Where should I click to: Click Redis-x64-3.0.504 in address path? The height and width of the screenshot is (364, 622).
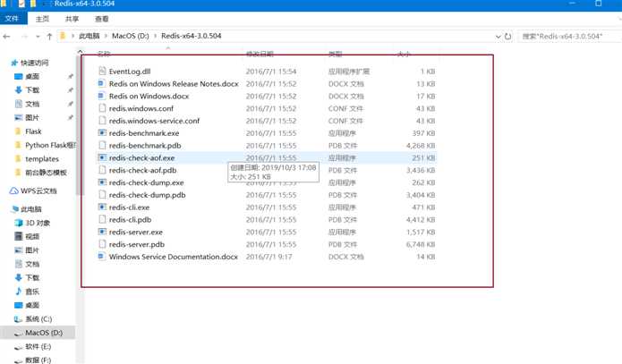click(x=192, y=36)
